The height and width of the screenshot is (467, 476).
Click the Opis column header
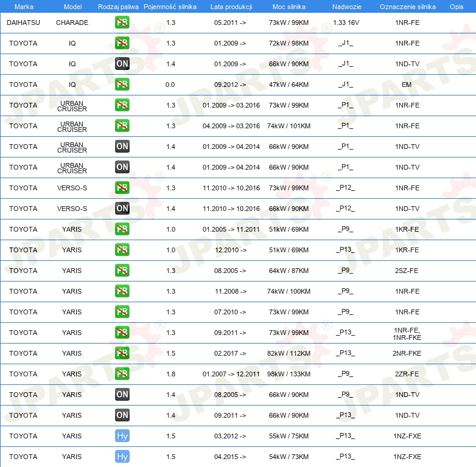pos(457,7)
